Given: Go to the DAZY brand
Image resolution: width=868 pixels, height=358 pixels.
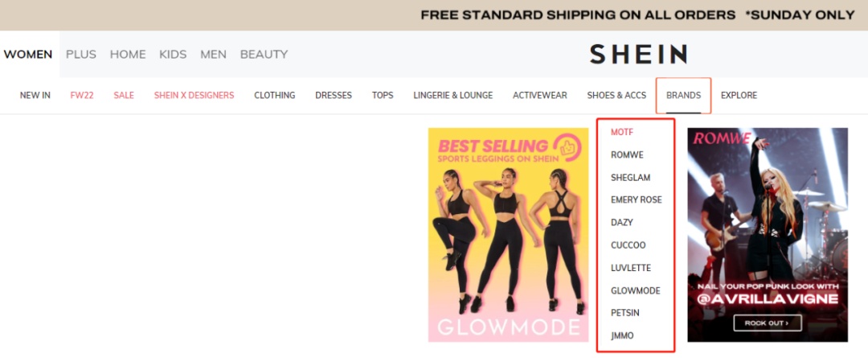Looking at the screenshot, I should 621,222.
